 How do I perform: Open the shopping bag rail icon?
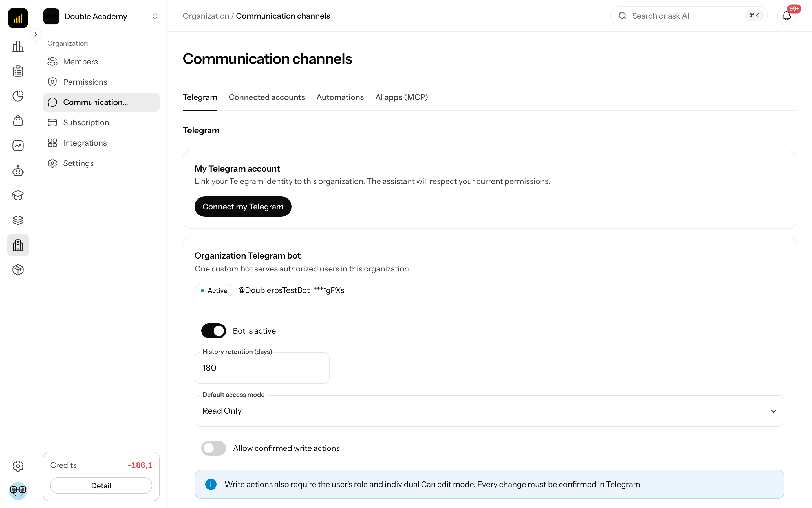coord(18,121)
